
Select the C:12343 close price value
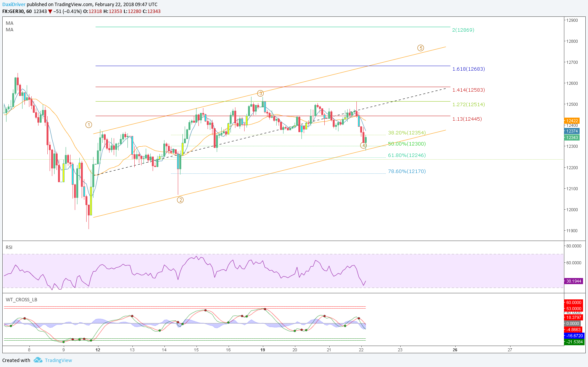click(151, 11)
